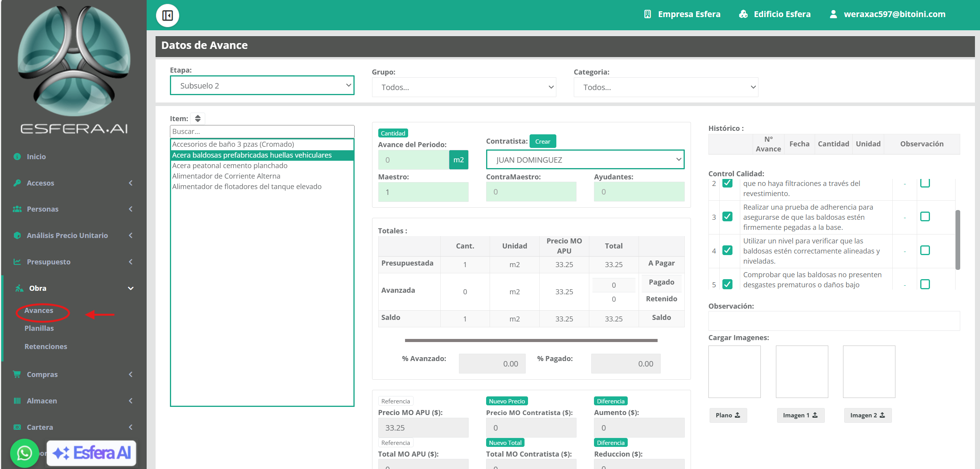Click the Personas group icon
Viewport: 980px width, 469px height.
(x=17, y=209)
